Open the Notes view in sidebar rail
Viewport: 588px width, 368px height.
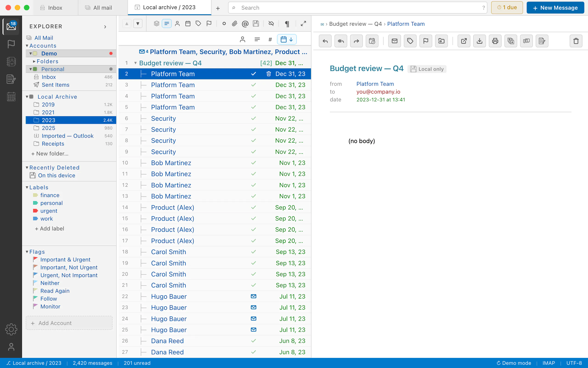click(x=11, y=79)
